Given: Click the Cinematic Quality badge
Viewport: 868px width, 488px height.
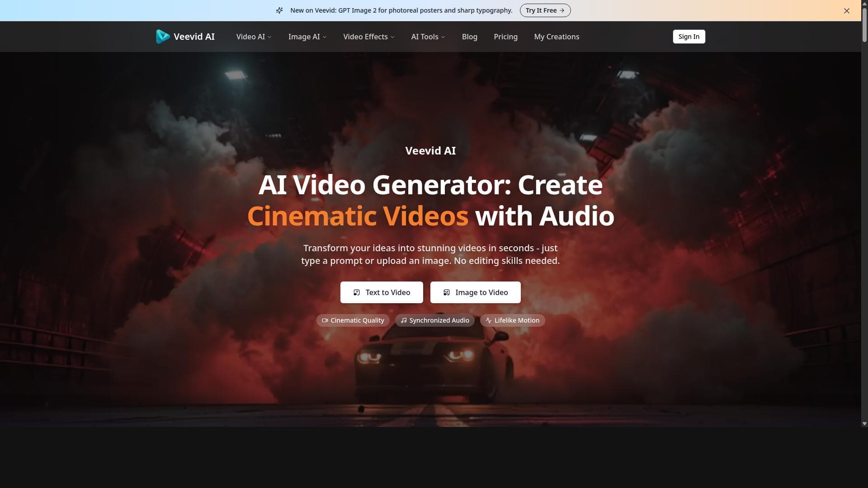Looking at the screenshot, I should (x=353, y=320).
